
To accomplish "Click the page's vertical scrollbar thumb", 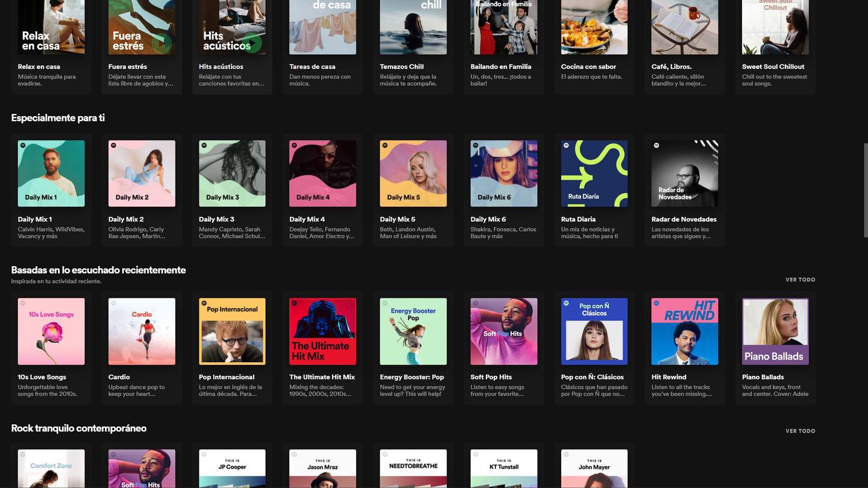I will pyautogui.click(x=865, y=190).
